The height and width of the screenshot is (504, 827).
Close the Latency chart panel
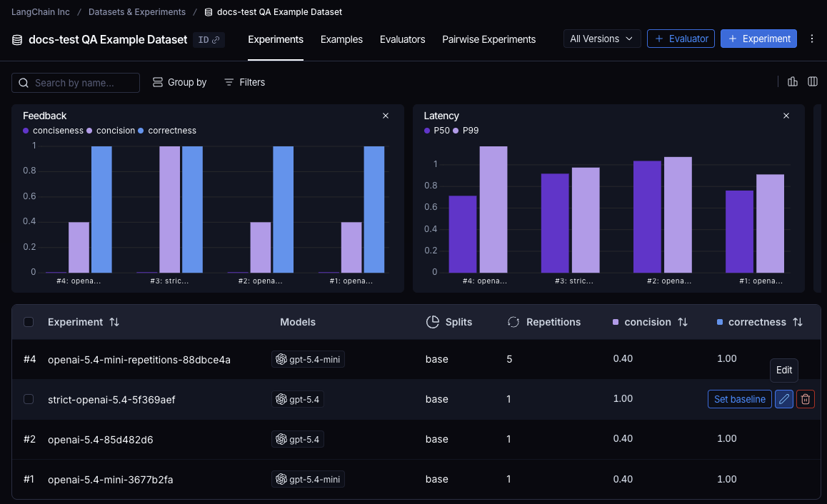pos(786,116)
